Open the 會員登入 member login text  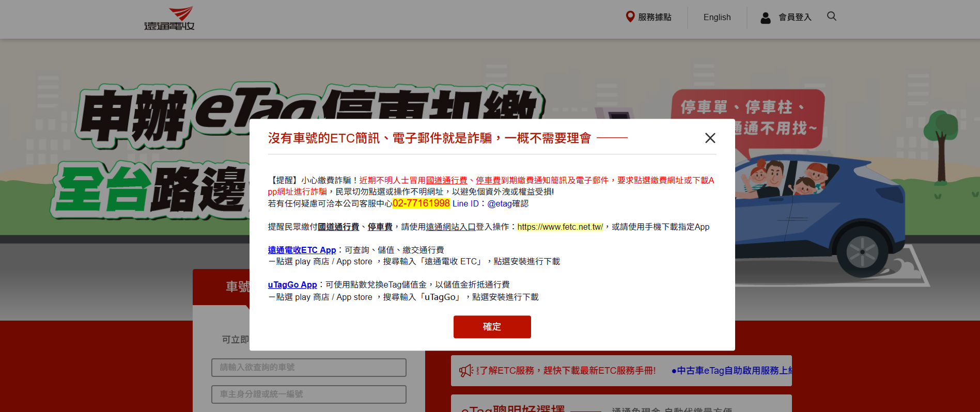795,17
